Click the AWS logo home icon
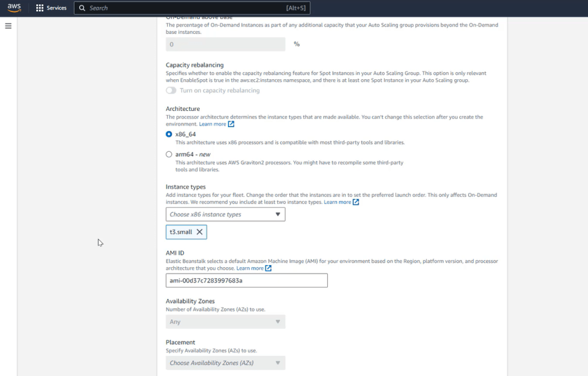This screenshot has height=376, width=588. pyautogui.click(x=14, y=8)
